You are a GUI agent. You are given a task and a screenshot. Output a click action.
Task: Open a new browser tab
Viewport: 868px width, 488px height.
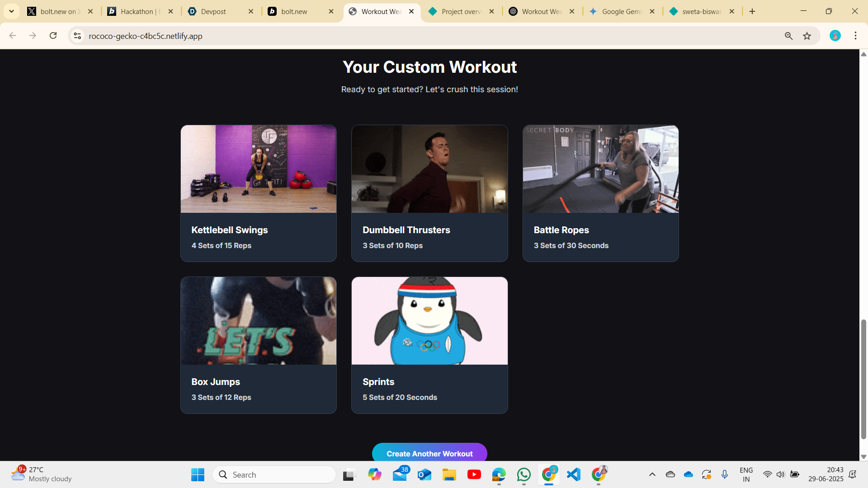point(752,11)
